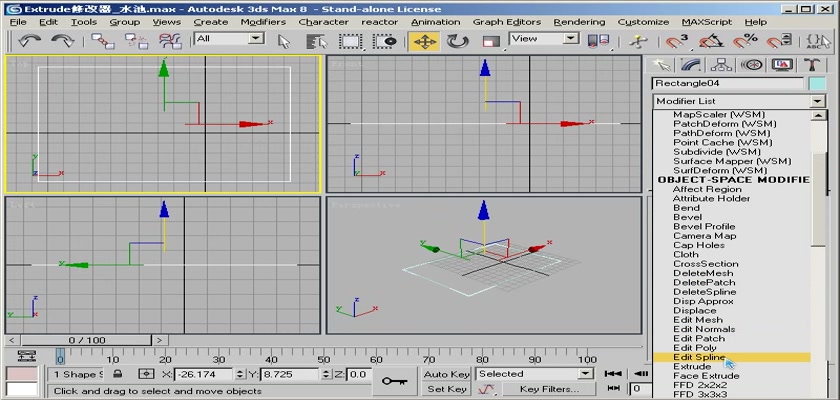The width and height of the screenshot is (840, 400).
Task: Open the Utilities hammer panel tab
Action: point(812,65)
